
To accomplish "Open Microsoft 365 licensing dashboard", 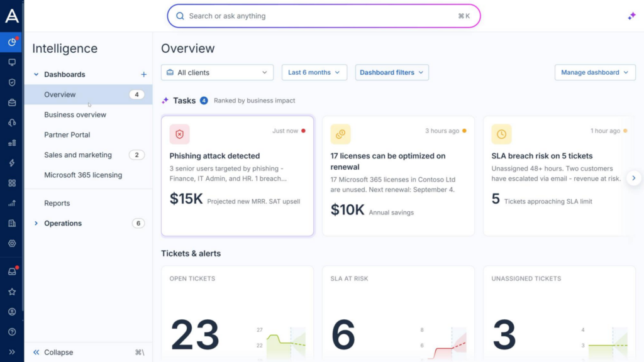I will [x=83, y=175].
